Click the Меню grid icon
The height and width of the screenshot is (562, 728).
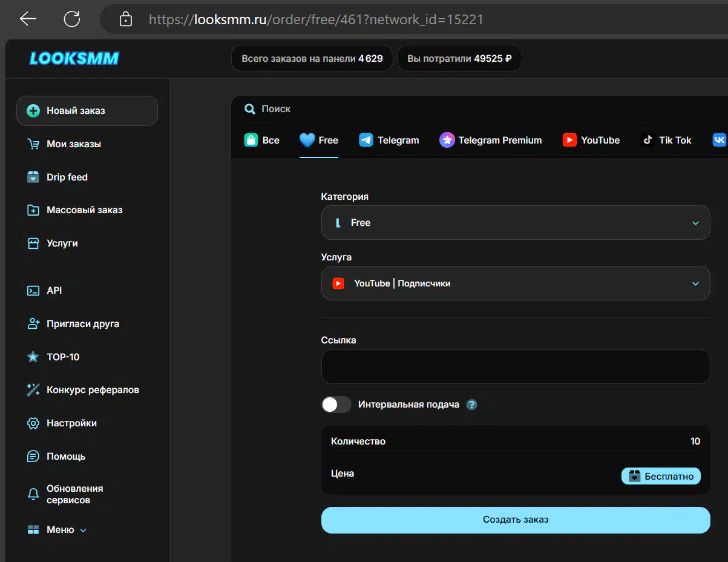(x=34, y=530)
